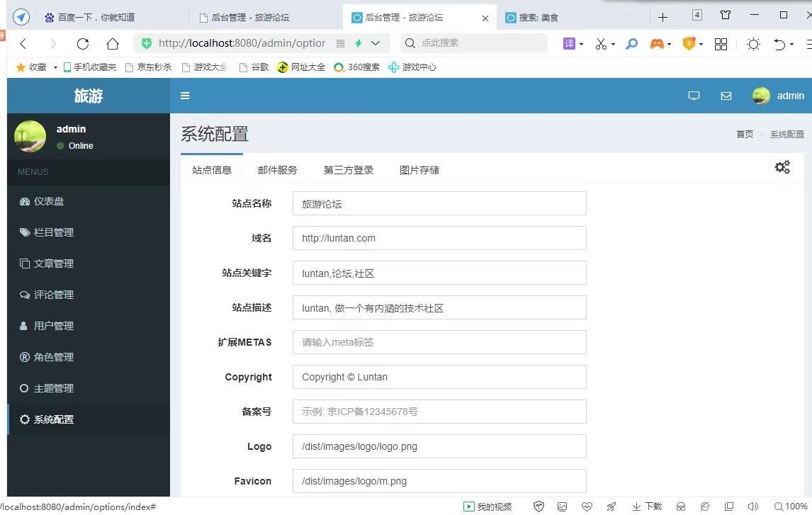Go back with the browser back arrow

(23, 43)
